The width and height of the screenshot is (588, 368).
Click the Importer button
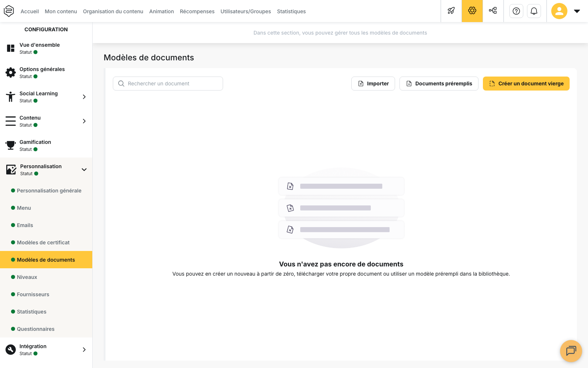pos(373,84)
